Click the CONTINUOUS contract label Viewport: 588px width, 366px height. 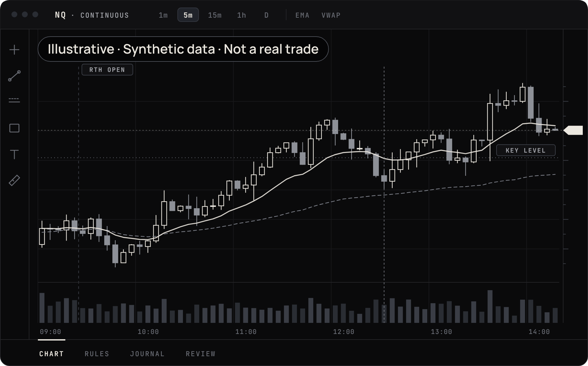pos(105,15)
